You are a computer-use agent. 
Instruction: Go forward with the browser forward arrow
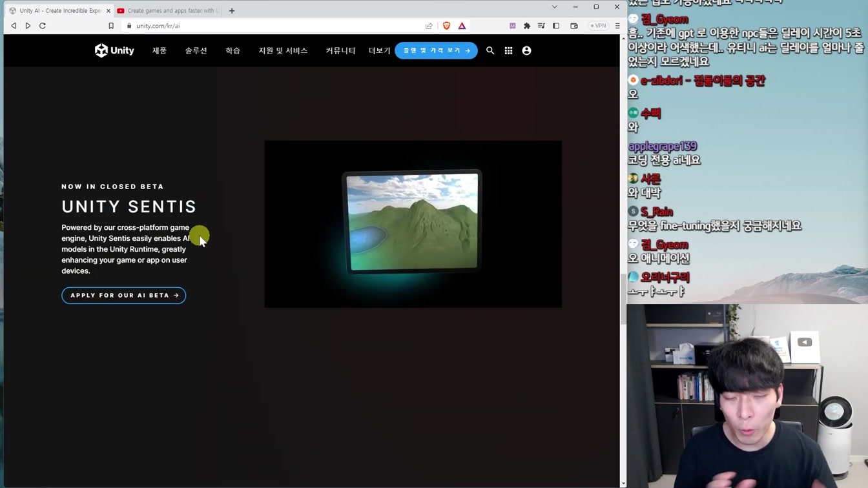tap(28, 26)
